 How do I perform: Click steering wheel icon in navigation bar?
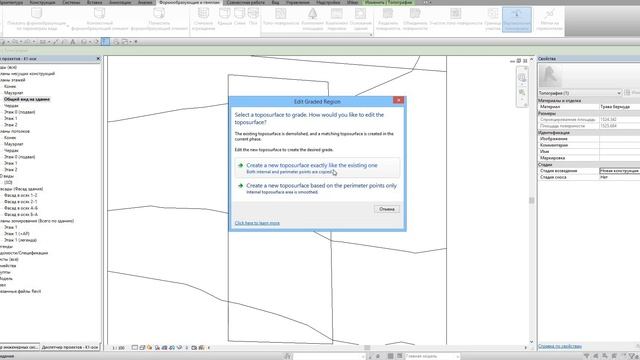click(522, 77)
